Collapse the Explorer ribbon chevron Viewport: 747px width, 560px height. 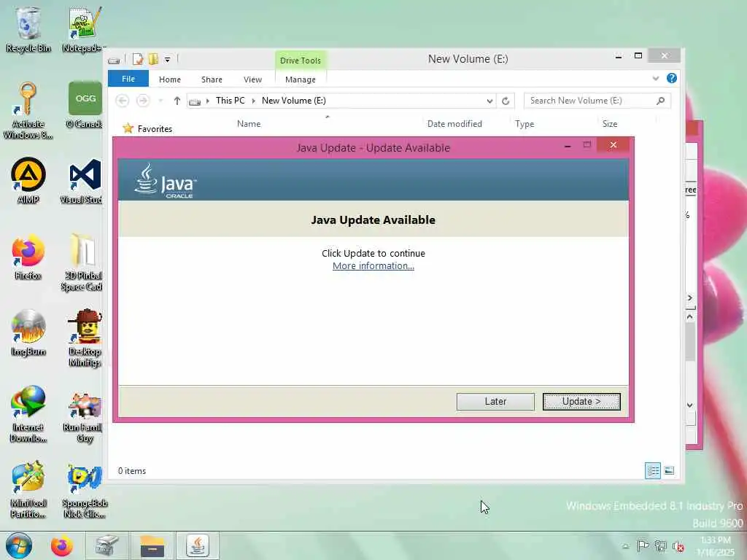[x=656, y=78]
